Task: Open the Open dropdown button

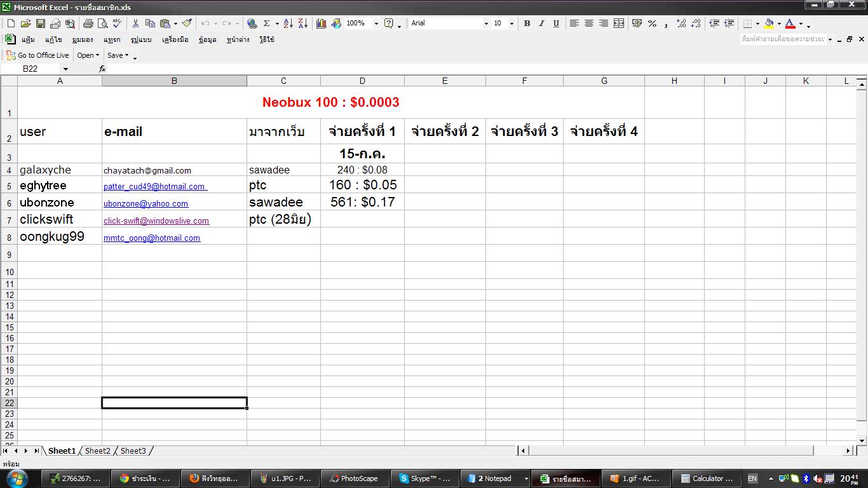Action: click(88, 55)
